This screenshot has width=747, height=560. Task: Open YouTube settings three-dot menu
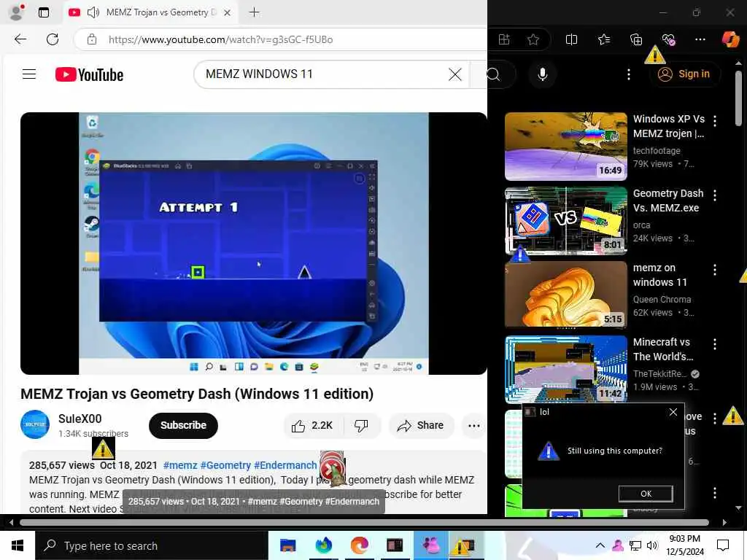pos(628,74)
